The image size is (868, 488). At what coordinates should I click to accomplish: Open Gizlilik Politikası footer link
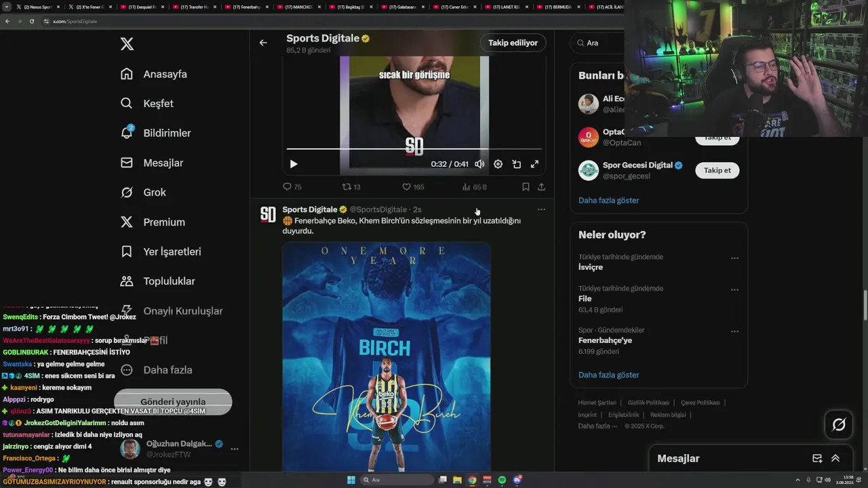648,403
